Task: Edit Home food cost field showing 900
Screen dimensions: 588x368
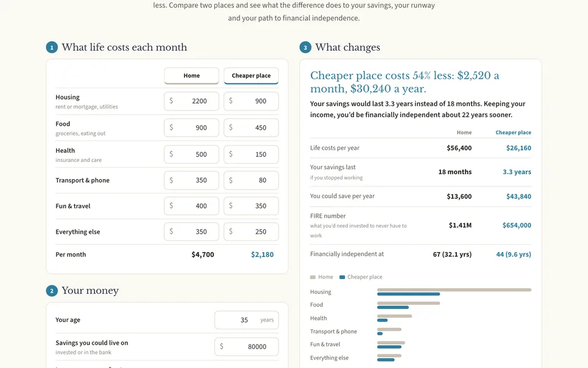Action: click(x=191, y=128)
